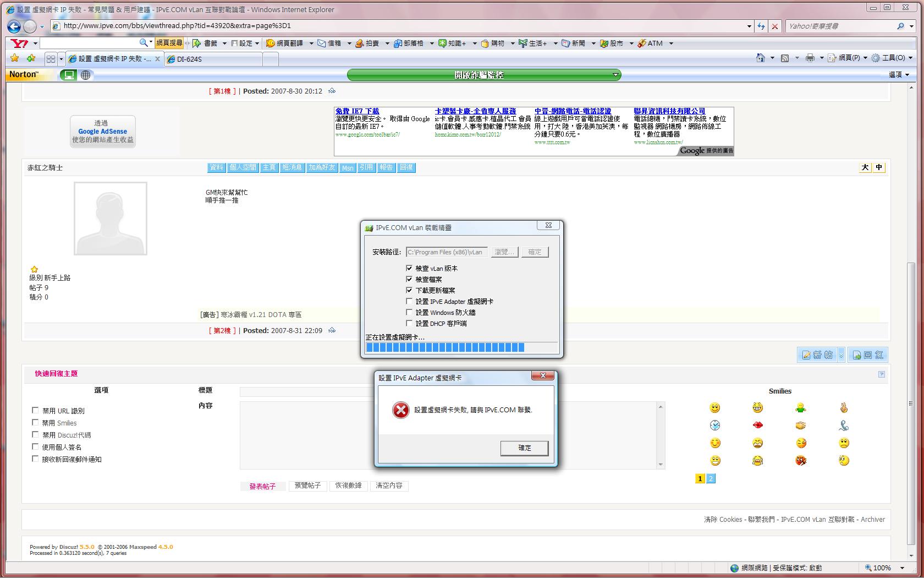The width and height of the screenshot is (924, 578).
Task: Enable the 設置 Windows 防火牆 checkbox
Action: (409, 312)
